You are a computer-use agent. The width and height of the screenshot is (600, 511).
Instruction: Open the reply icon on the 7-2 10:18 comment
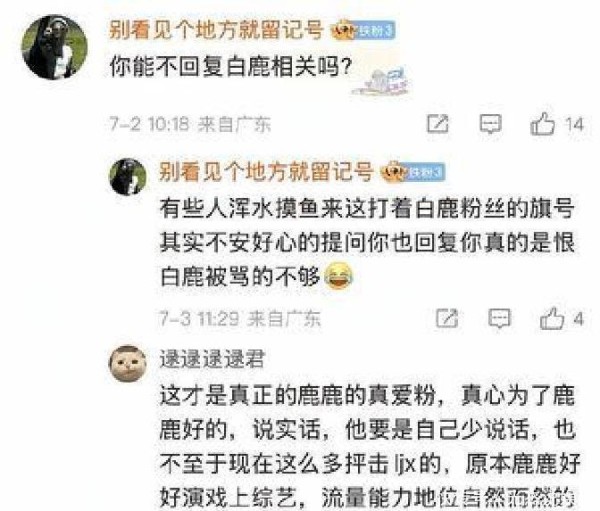(490, 124)
